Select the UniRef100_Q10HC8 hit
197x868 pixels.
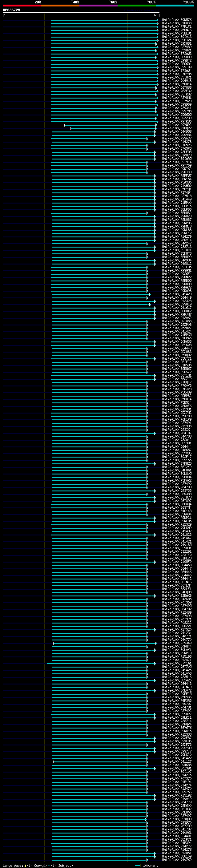point(177,155)
